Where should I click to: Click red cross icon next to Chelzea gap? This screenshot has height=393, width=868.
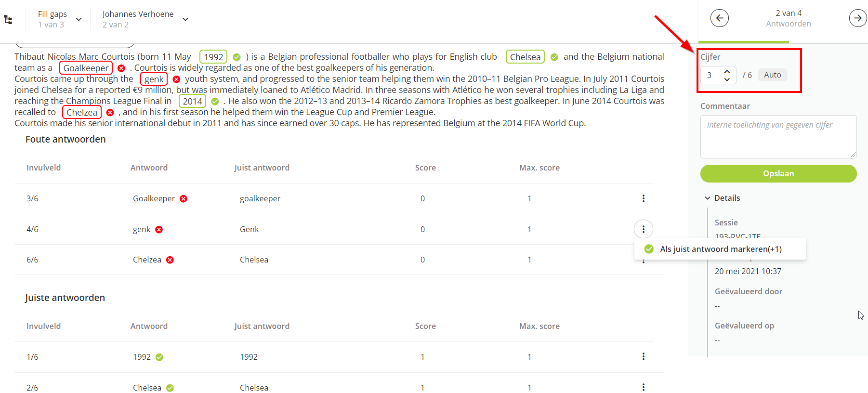pyautogui.click(x=110, y=112)
